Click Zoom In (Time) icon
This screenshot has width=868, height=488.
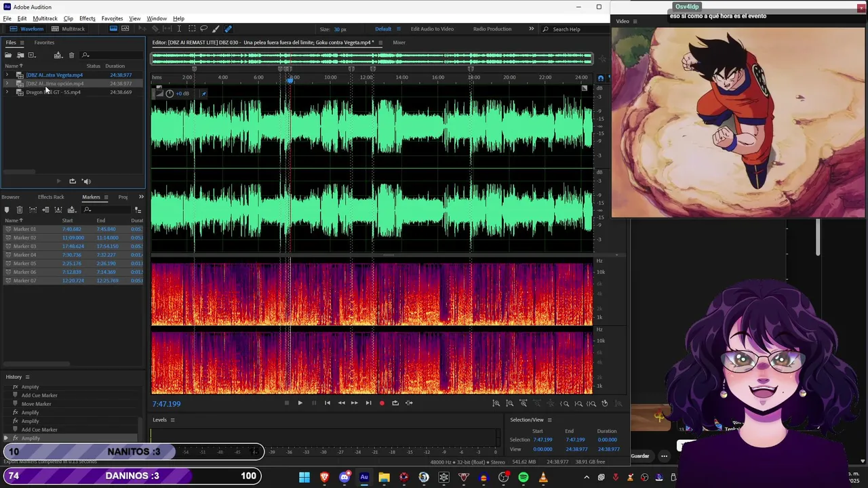[x=523, y=403]
